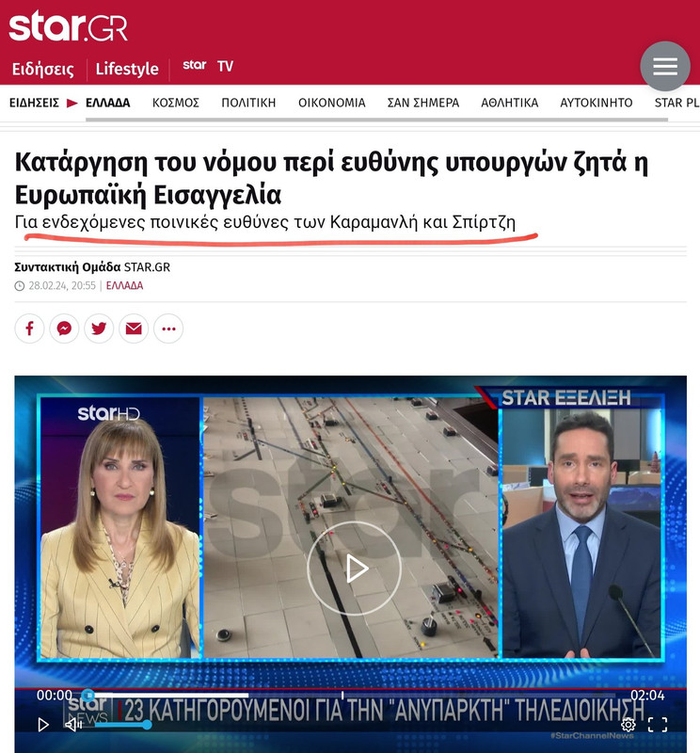Click the small play button in video controls
Viewport: 700px width, 753px height.
[x=43, y=724]
